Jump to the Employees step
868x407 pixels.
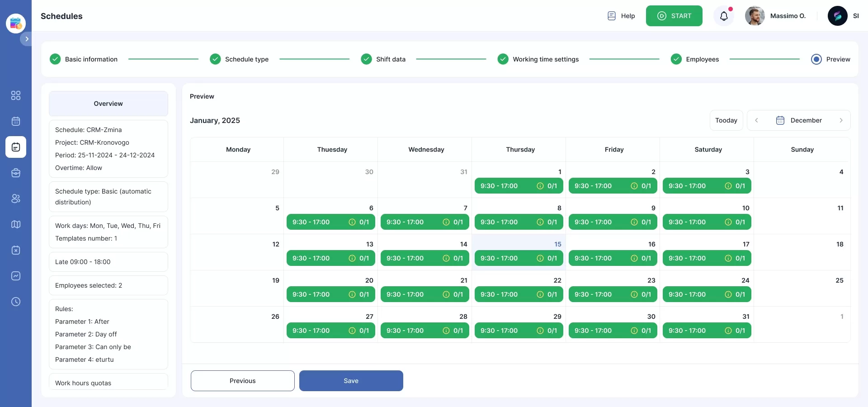pos(702,59)
